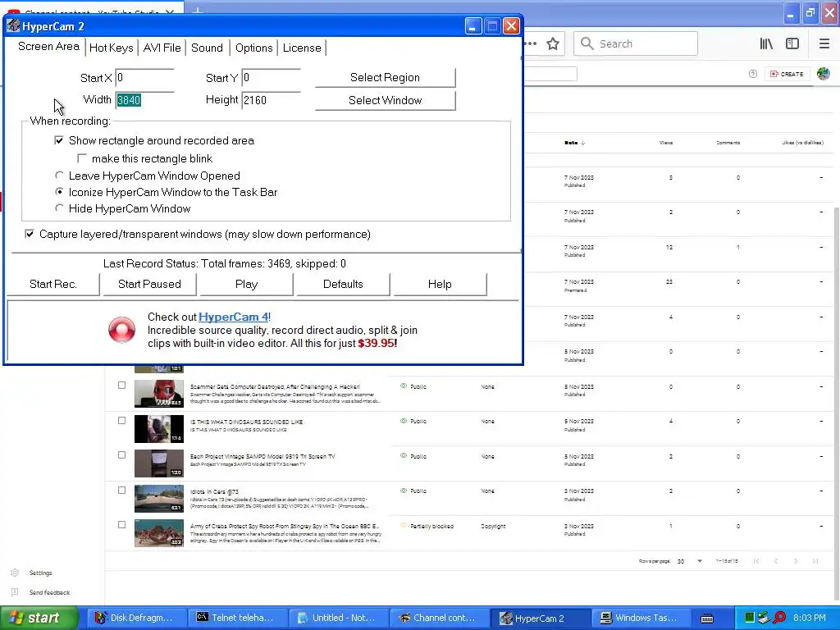Click tray network computers icon
Image resolution: width=840 pixels, height=630 pixels.
click(765, 618)
